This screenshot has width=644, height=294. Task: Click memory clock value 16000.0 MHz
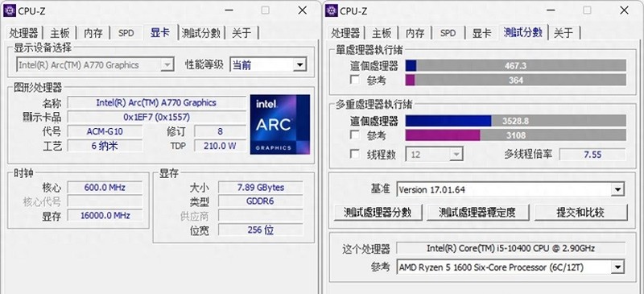105,215
